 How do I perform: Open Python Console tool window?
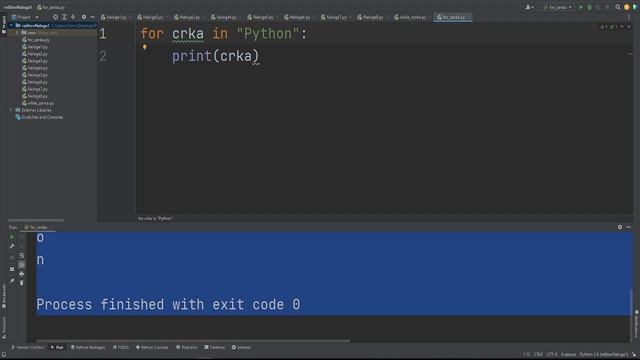pyautogui.click(x=152, y=347)
